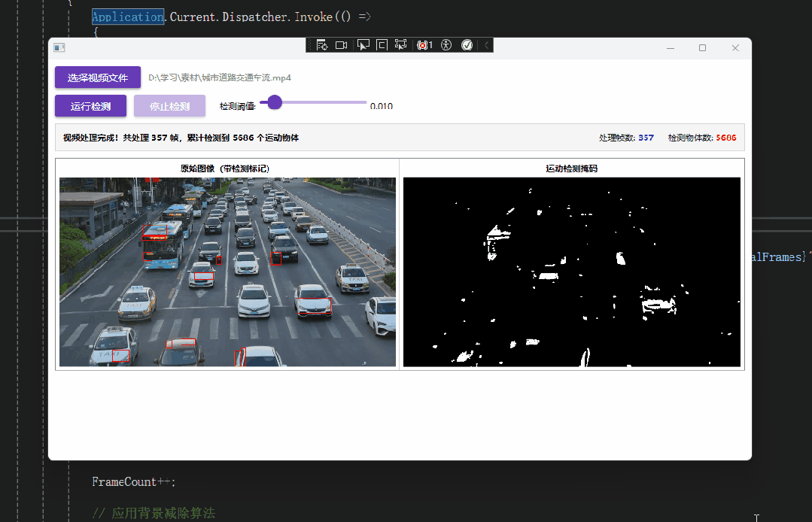Click the 运动检测掩码 panel heading

point(572,168)
